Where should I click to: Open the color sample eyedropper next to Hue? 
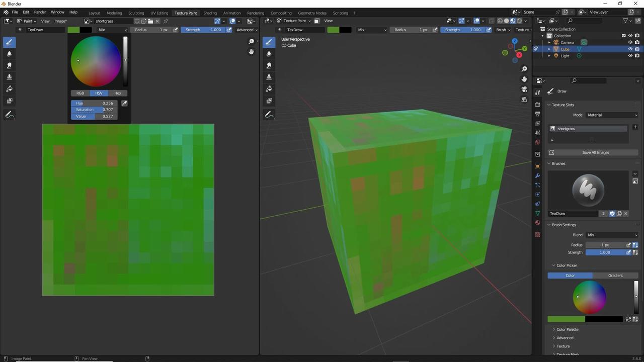tap(124, 103)
